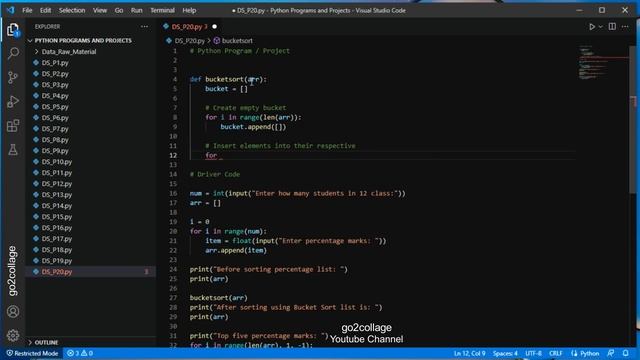This screenshot has width=640, height=360.
Task: Open DS_P3.py in explorer
Action: 55,85
